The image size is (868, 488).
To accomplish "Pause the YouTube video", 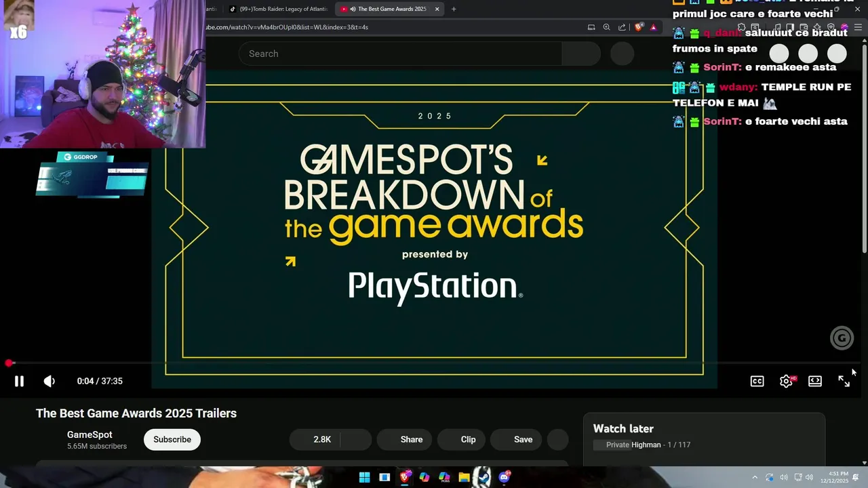I will click(19, 382).
